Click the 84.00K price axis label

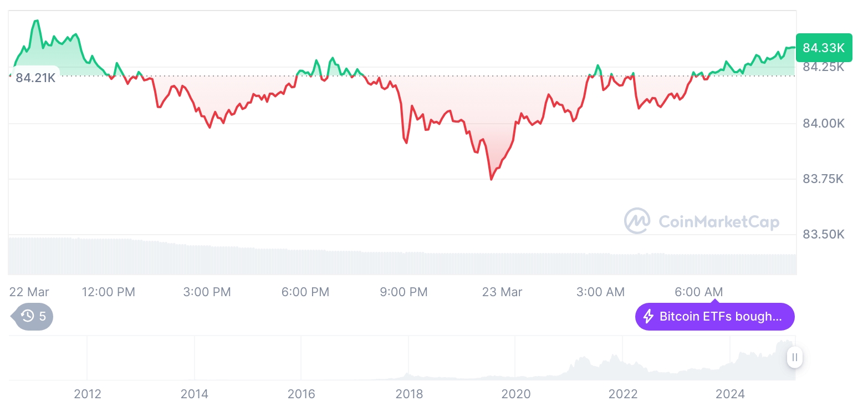[x=823, y=123]
